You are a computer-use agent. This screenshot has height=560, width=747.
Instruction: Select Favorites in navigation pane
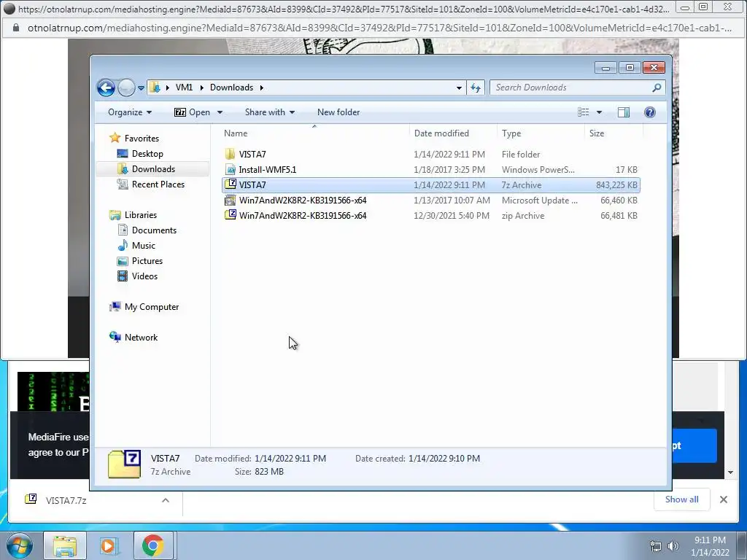pyautogui.click(x=142, y=138)
